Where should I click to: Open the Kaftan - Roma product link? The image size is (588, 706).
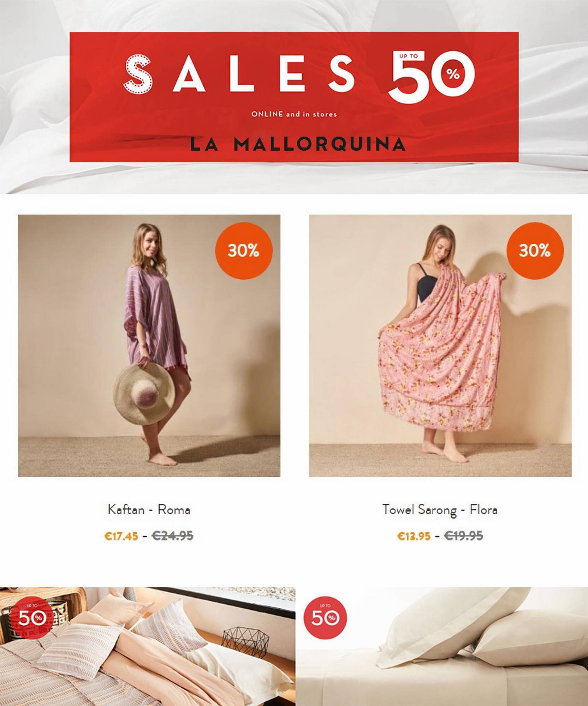pos(149,509)
